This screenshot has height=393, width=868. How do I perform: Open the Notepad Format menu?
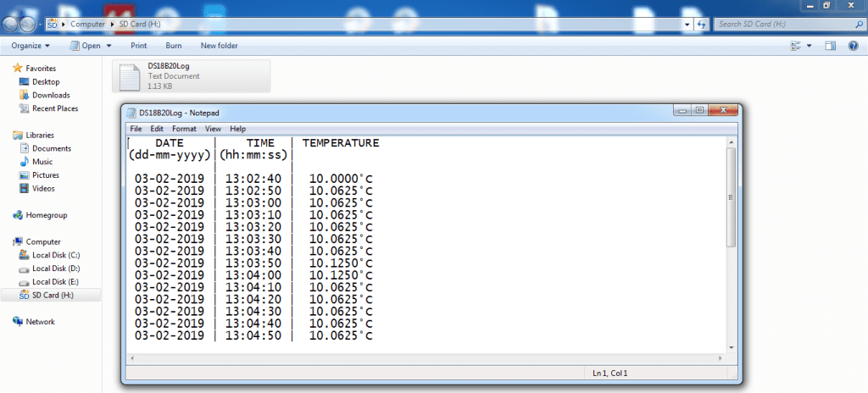pos(184,129)
